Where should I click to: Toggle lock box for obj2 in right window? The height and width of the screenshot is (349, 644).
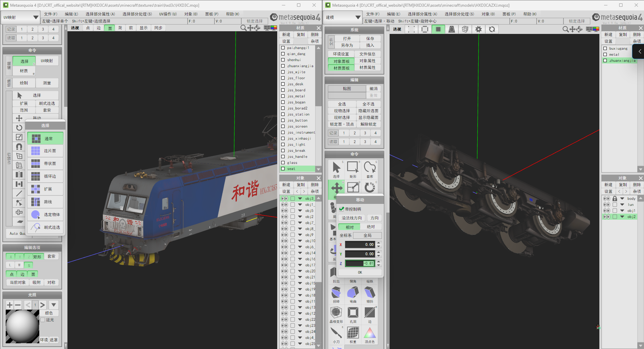tap(615, 217)
